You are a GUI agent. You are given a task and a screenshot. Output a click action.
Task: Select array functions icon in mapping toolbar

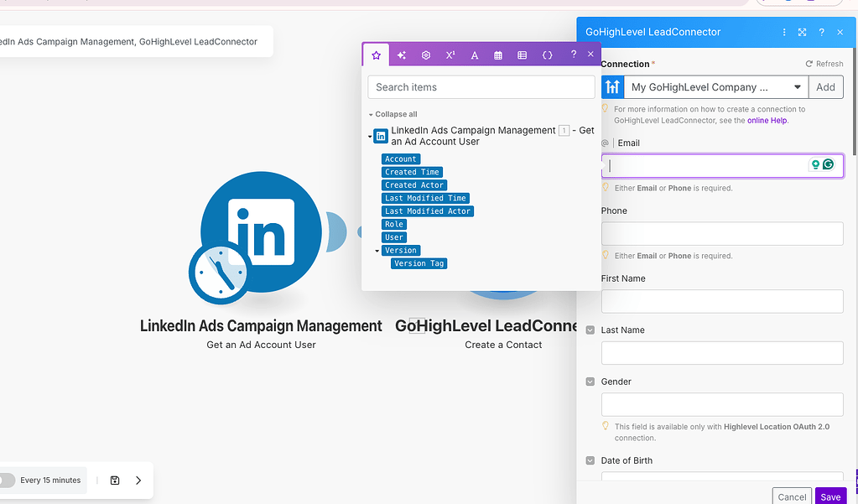tap(523, 55)
